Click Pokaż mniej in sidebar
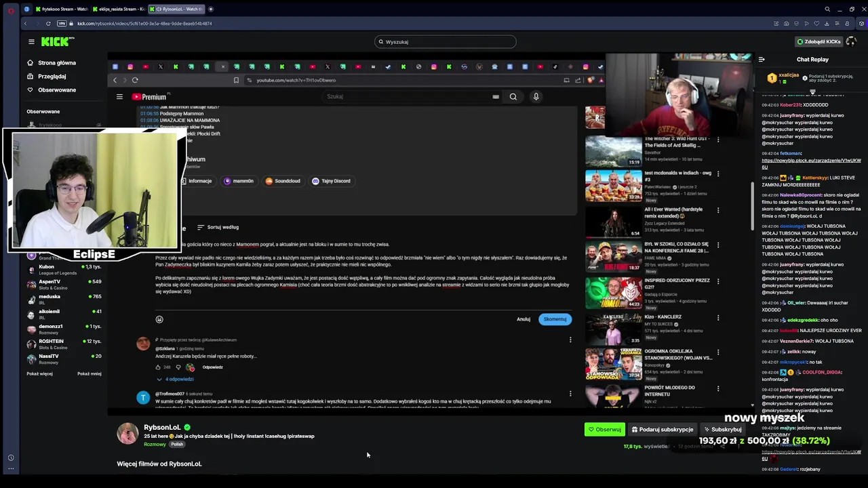Viewport: 868px width, 488px height. pyautogui.click(x=90, y=373)
